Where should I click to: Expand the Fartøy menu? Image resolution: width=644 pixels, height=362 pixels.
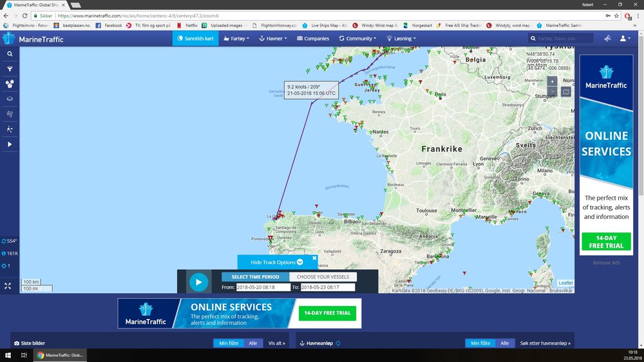236,39
